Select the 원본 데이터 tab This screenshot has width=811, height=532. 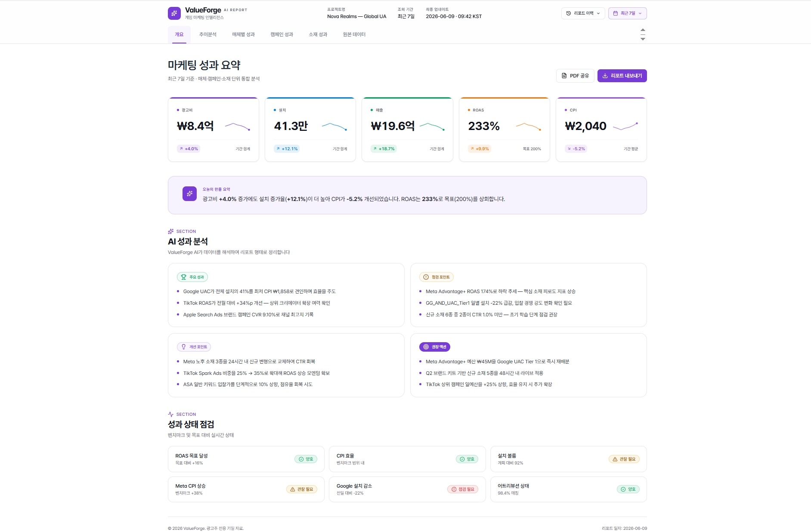click(x=354, y=34)
